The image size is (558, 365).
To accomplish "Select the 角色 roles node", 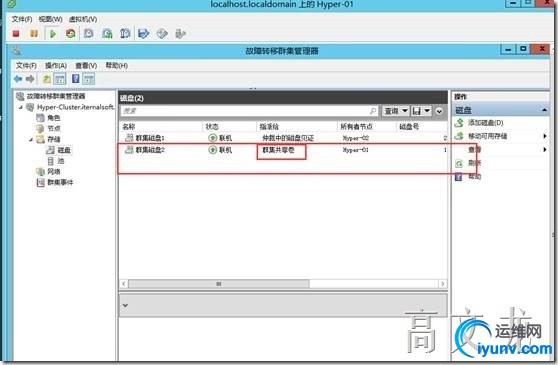I will pos(54,118).
